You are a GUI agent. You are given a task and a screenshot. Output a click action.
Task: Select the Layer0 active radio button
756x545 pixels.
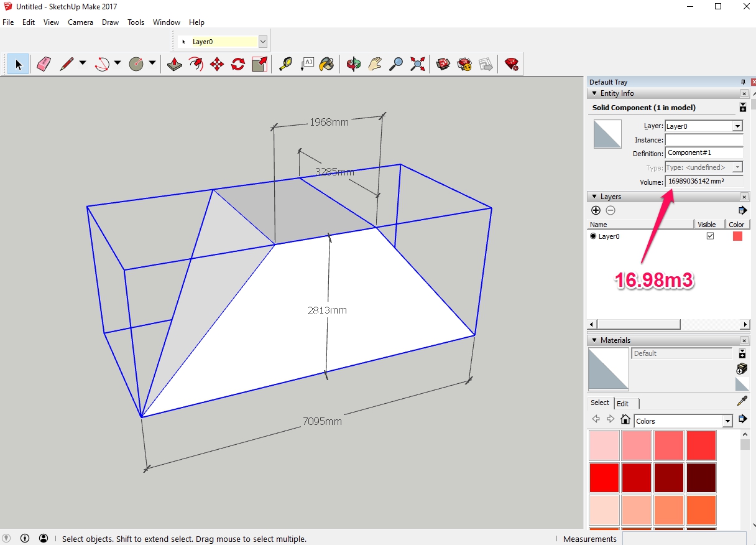[593, 236]
